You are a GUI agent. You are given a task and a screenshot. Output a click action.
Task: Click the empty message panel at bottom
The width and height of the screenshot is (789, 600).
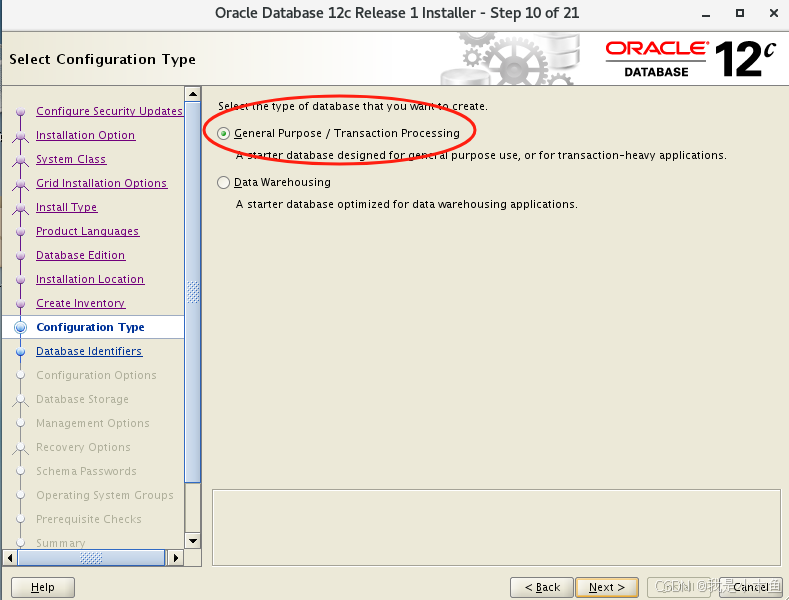coord(496,528)
